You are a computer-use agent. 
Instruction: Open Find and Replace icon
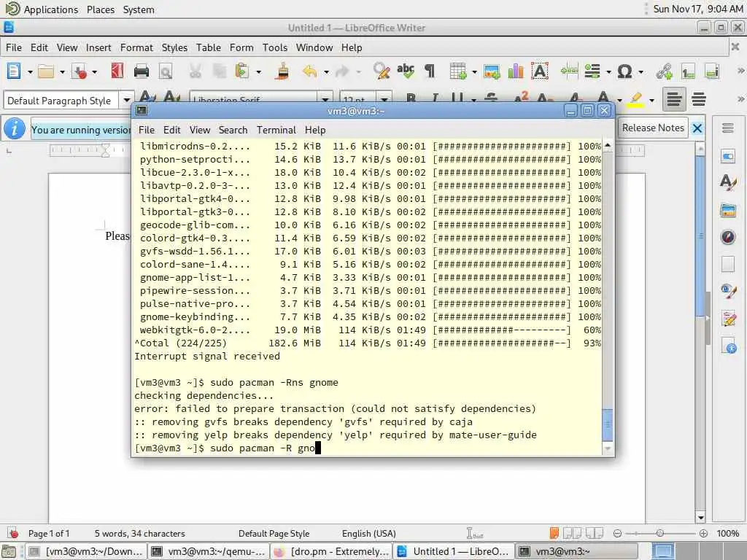[382, 71]
